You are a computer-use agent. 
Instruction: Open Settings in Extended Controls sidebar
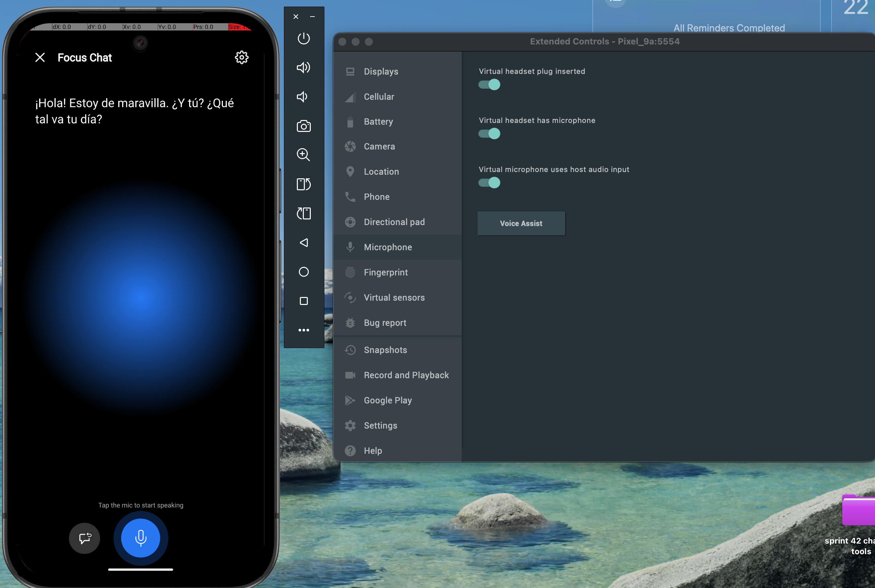pos(397,426)
